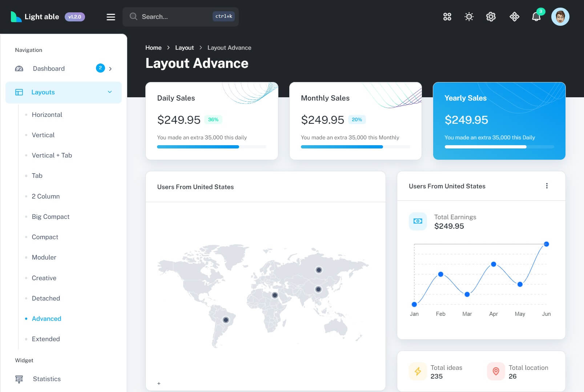This screenshot has height=392, width=584.
Task: Click the Total location pin icon
Action: (496, 371)
